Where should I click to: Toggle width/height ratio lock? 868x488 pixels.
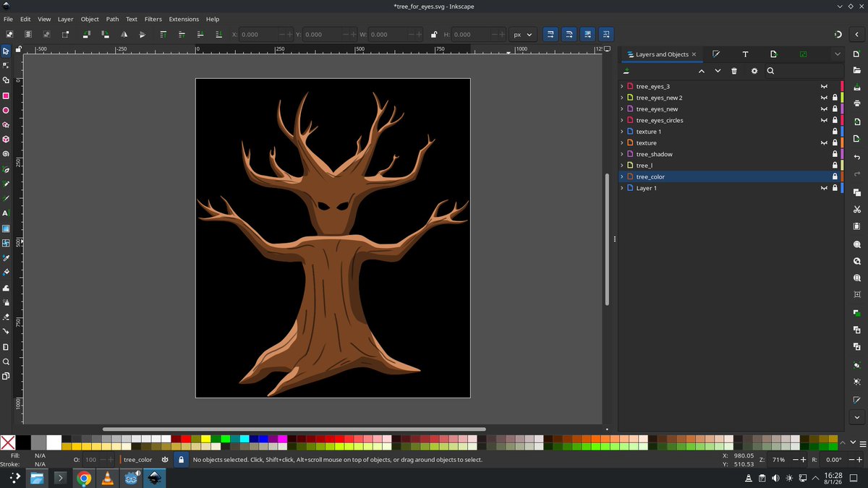point(433,34)
